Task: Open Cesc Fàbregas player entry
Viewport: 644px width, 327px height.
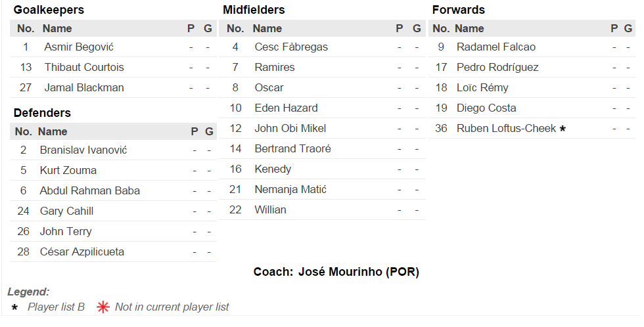Action: click(x=291, y=47)
